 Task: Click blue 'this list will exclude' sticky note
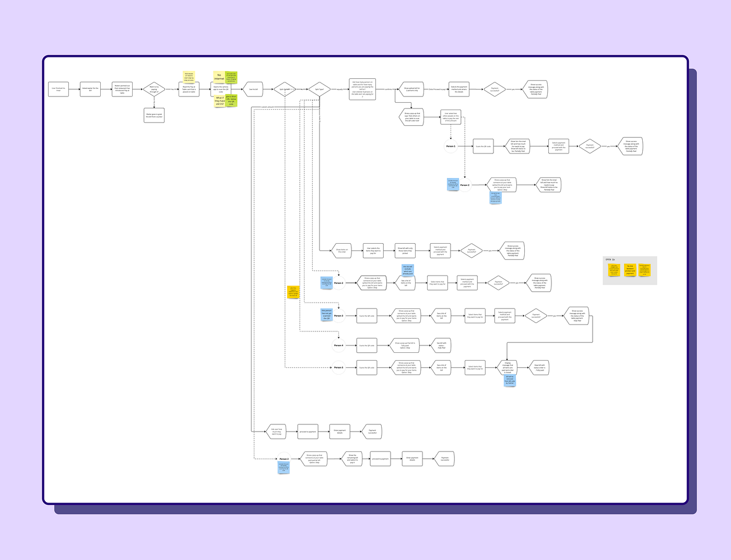click(407, 270)
